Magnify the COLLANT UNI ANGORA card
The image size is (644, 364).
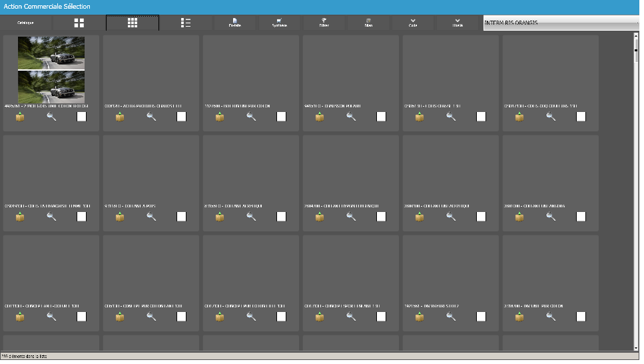551,217
